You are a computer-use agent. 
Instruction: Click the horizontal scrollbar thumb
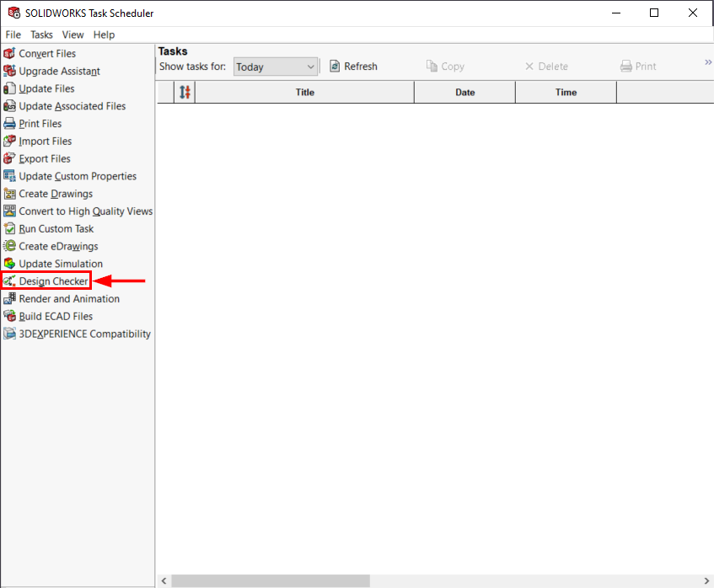point(270,580)
